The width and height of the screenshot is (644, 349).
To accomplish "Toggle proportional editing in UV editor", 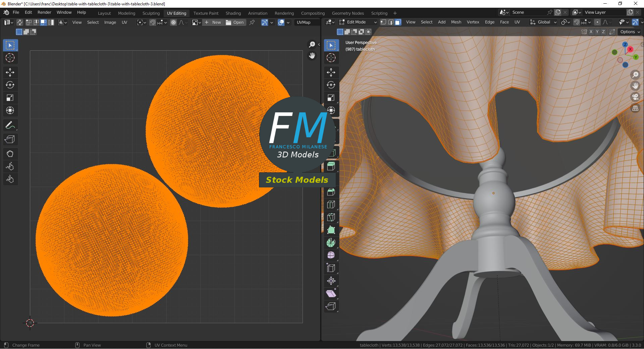I will click(173, 22).
